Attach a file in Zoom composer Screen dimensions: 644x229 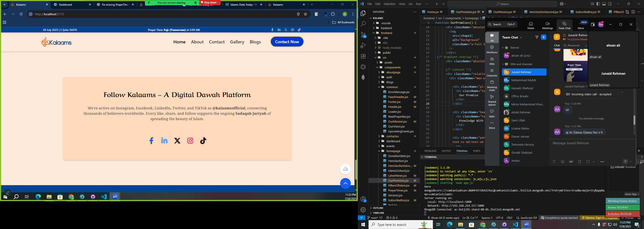coord(580,162)
